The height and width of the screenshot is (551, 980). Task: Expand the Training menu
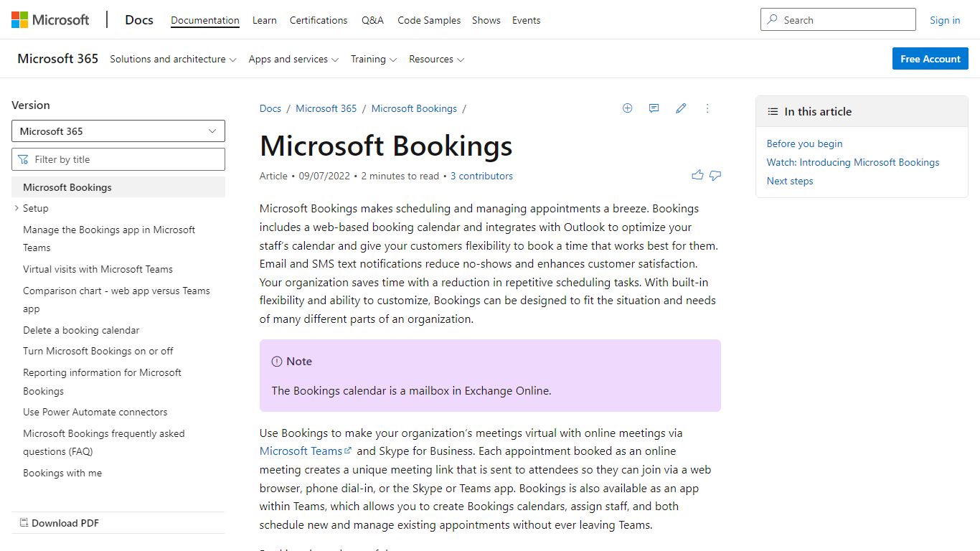click(x=374, y=59)
